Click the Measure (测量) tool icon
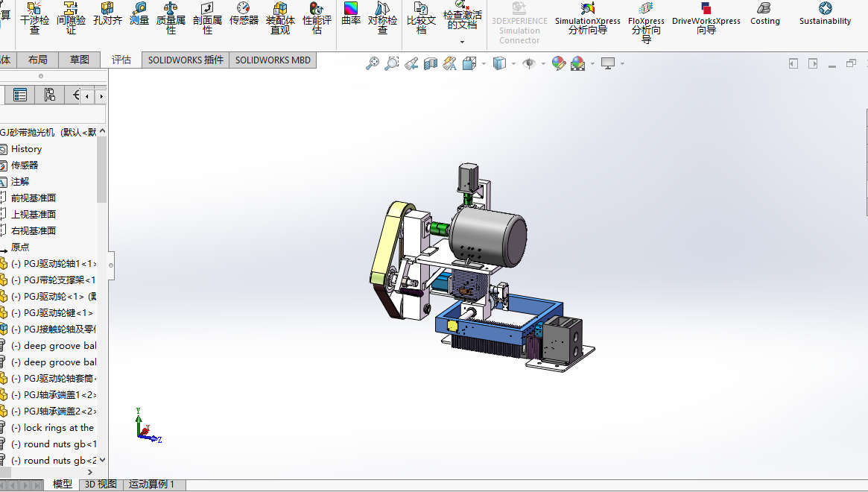The image size is (868, 492). point(139,10)
